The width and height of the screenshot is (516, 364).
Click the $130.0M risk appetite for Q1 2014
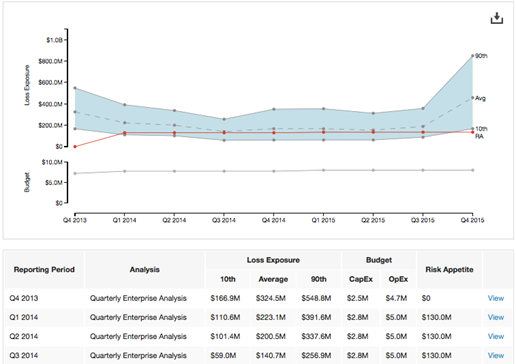(436, 317)
